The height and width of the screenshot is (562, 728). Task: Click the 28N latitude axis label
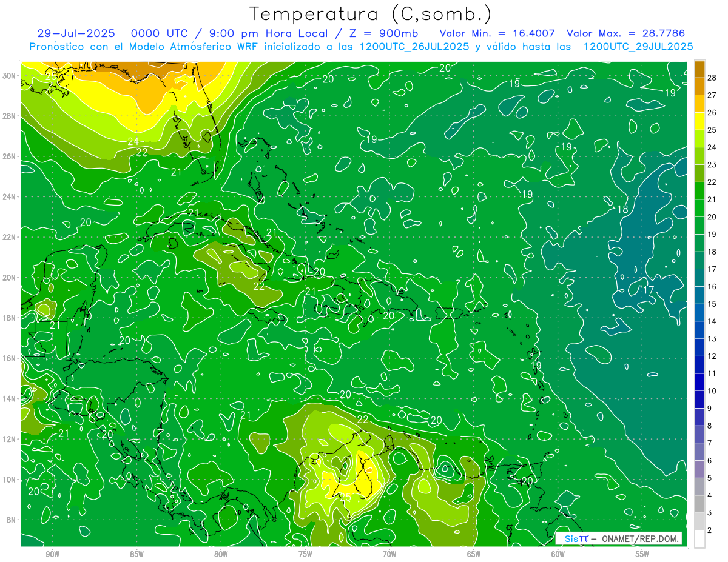pos(10,116)
